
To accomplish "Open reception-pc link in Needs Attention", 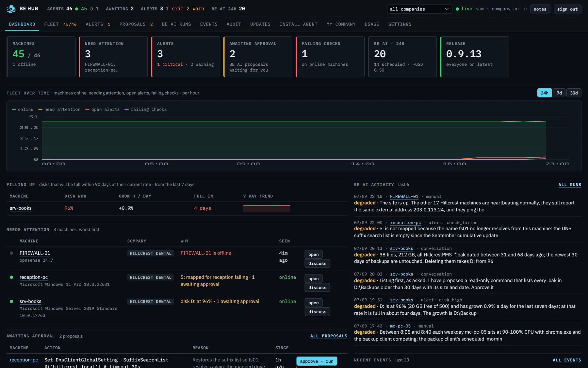I will tap(34, 277).
